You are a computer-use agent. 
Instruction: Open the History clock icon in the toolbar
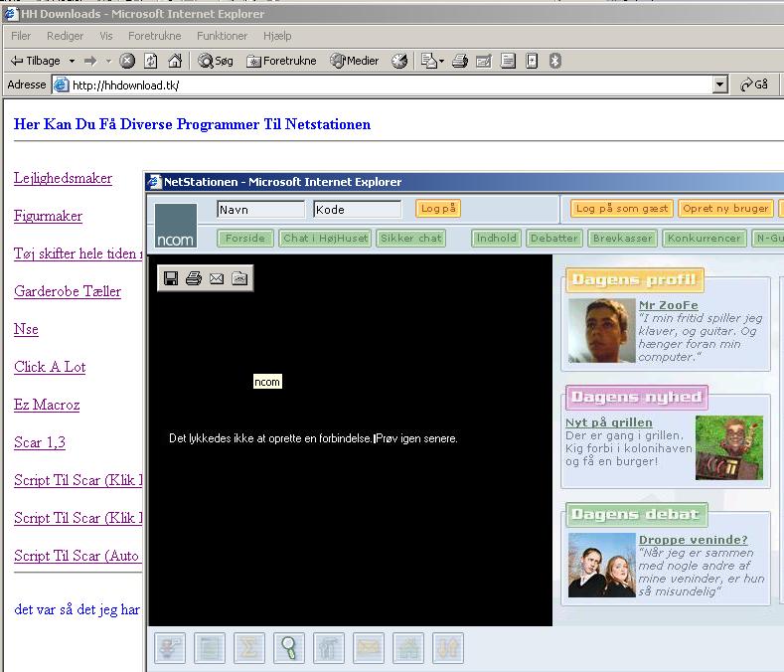399,61
